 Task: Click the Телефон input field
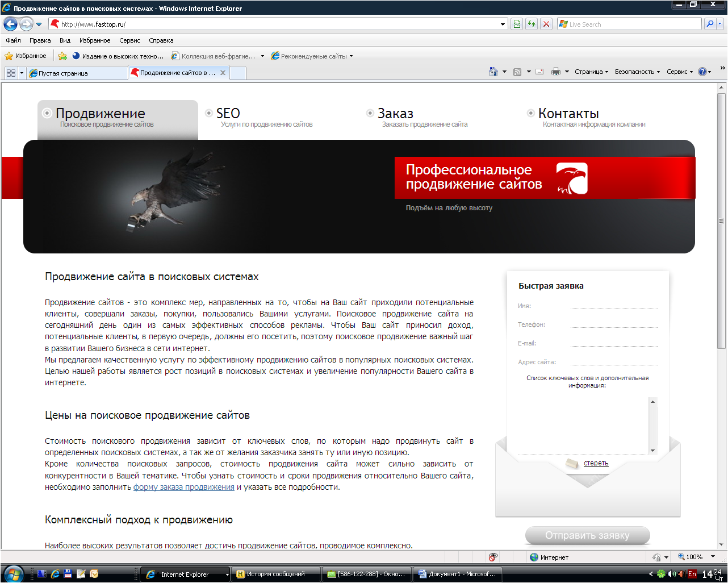coord(613,323)
